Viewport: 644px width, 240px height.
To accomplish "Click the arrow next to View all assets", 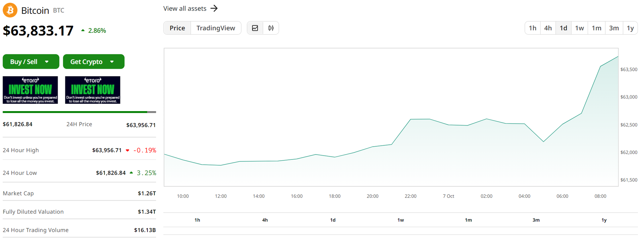I will [214, 8].
